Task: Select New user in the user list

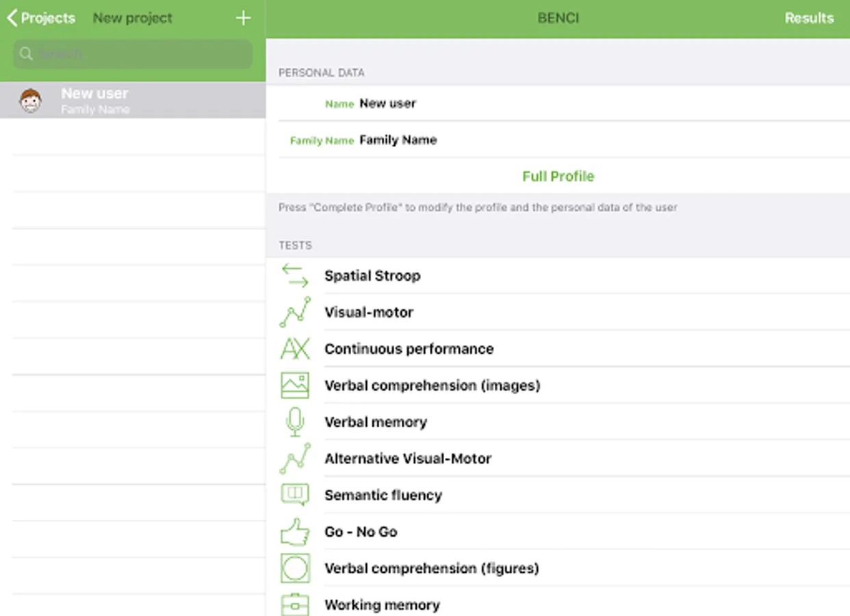Action: coord(133,100)
